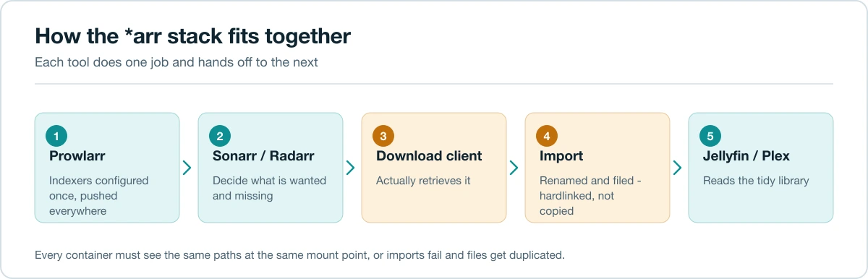The image size is (868, 279).
Task: Click the Import card title
Action: point(561,156)
